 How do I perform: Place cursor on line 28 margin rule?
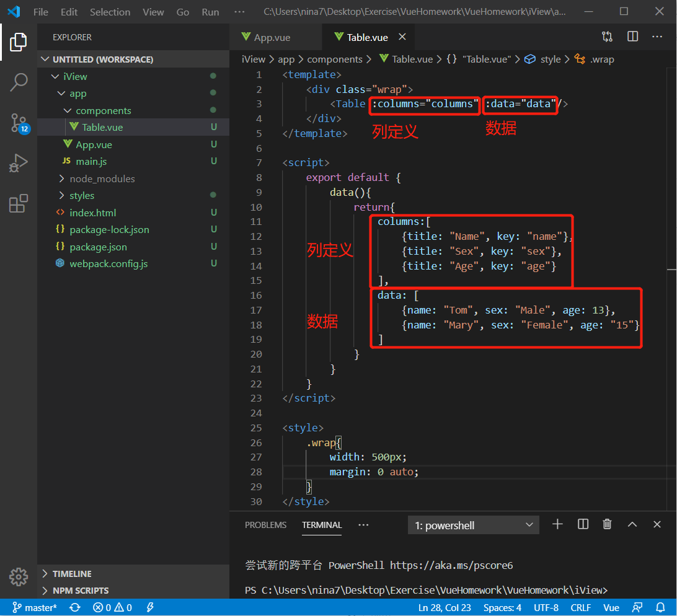tap(374, 472)
